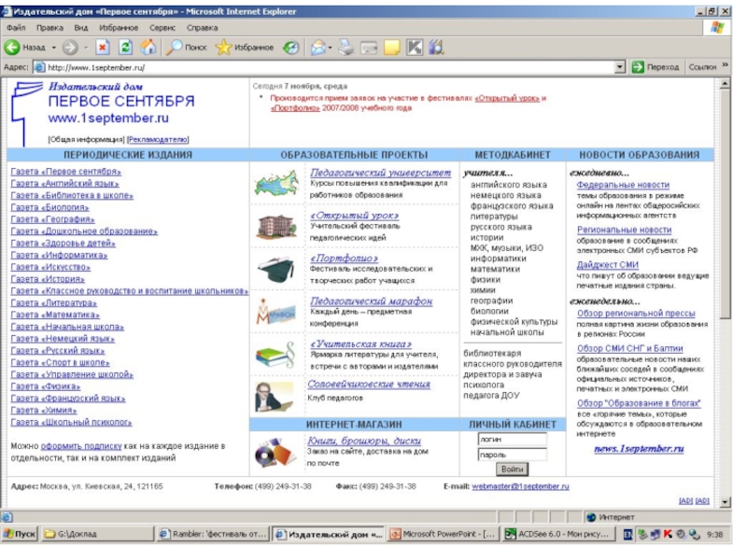Expand the address bar URL dropdown
Screen dimensions: 747x560
[620, 67]
